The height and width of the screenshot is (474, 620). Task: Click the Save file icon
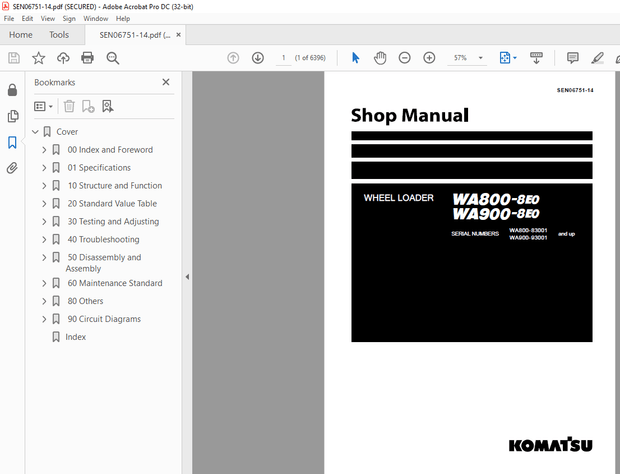pyautogui.click(x=14, y=58)
